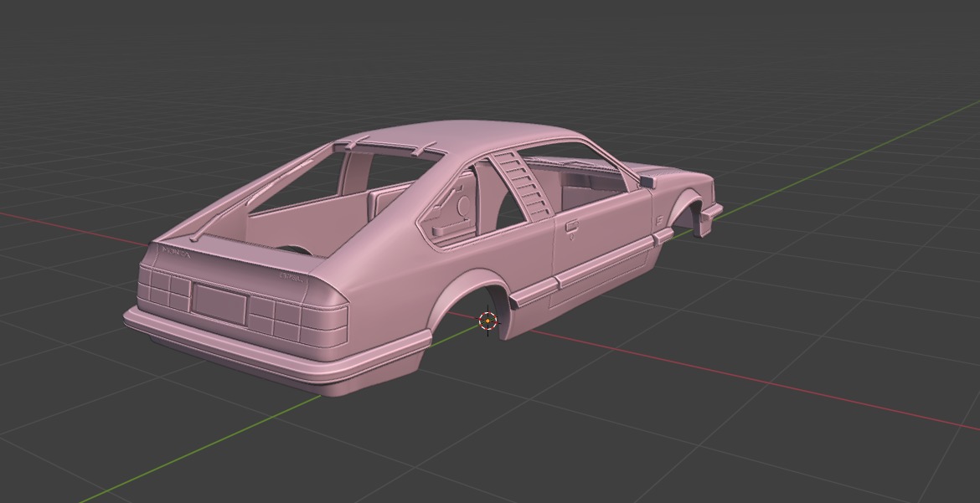Select the car's rear license plate recess
980x503 pixels.
pos(219,304)
